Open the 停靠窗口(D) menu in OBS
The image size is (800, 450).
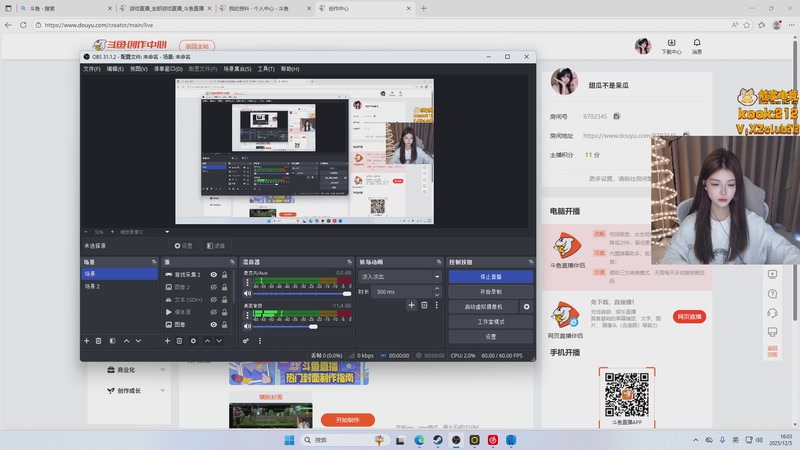tap(168, 69)
